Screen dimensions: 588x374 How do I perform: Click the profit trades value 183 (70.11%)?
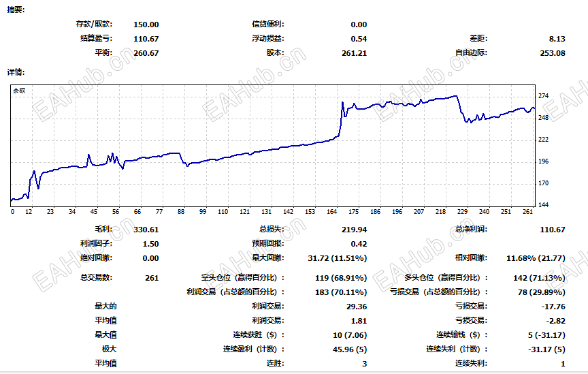pos(341,292)
